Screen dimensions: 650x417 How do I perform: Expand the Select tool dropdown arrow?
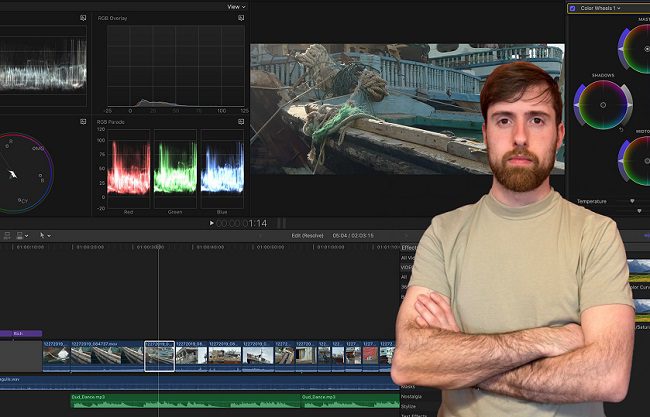pos(49,236)
